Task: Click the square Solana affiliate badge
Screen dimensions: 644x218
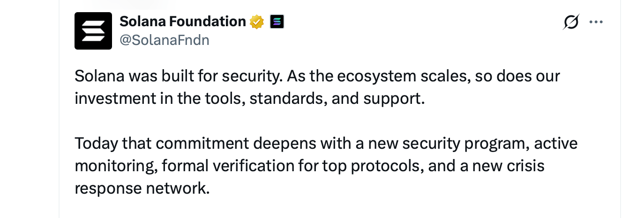Action: coord(277,22)
